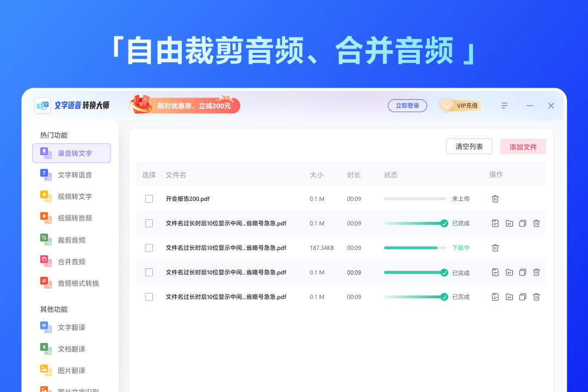Copy the second completed file via copy icon
The image size is (588, 392).
click(522, 272)
